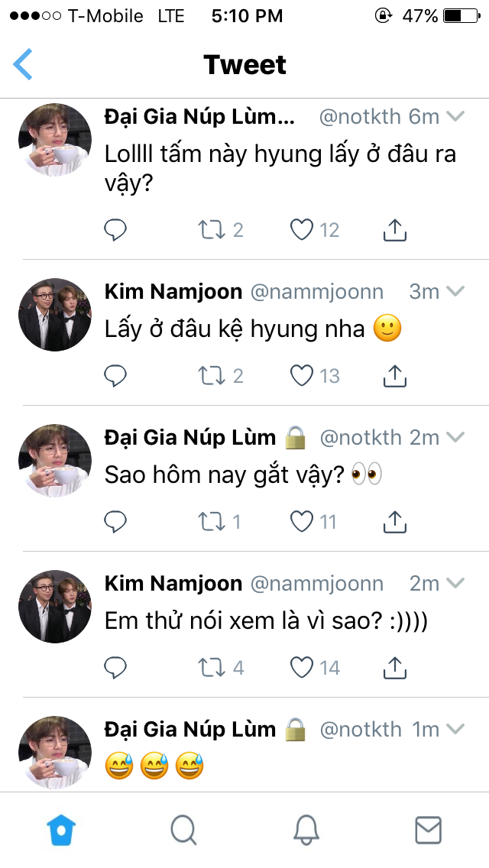Expand options chevron on the 6m tweet
489x868 pixels.
tap(455, 117)
